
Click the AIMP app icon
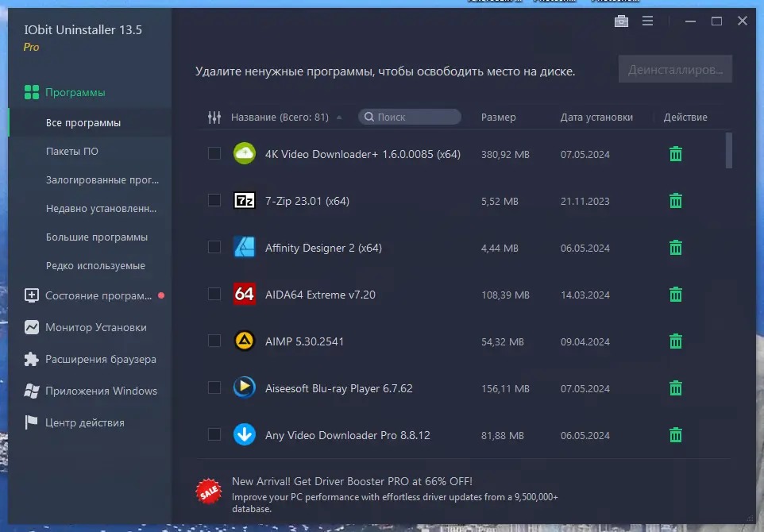click(x=244, y=341)
